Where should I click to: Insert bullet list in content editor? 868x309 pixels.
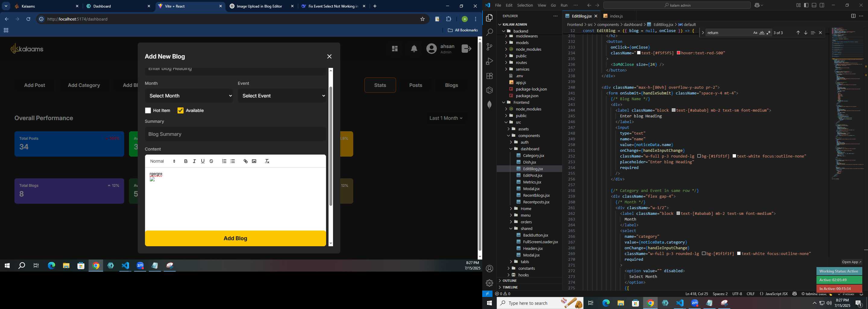(233, 161)
